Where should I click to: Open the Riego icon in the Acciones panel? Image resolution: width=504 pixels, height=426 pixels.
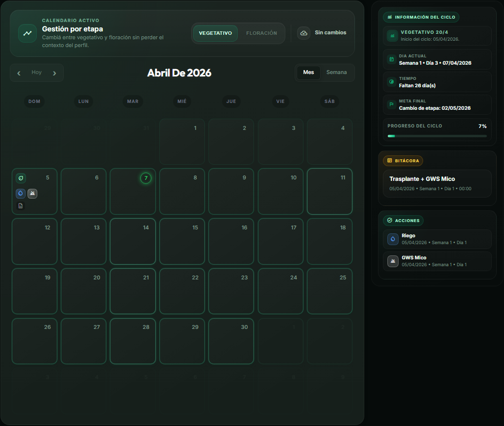[x=392, y=239]
